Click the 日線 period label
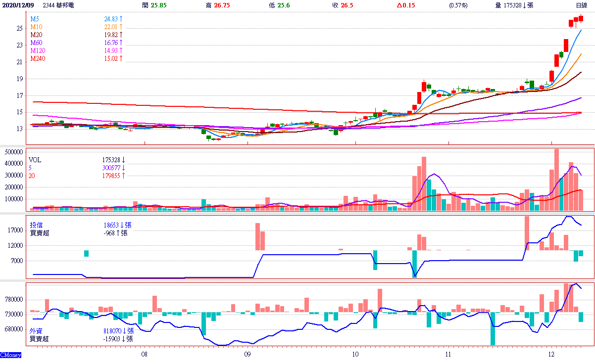595x364 pixels. (x=581, y=5)
